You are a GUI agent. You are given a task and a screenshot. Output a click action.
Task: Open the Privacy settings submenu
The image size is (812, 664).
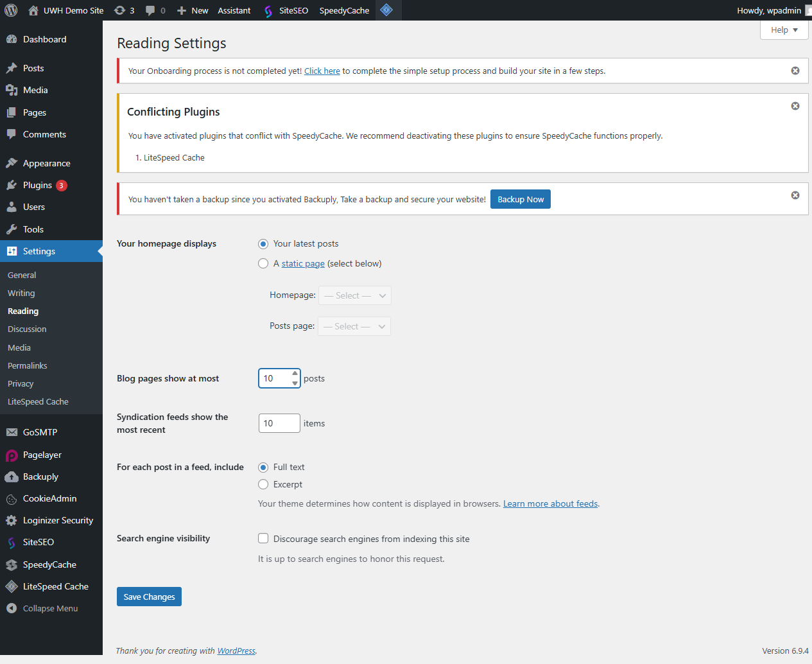point(21,383)
